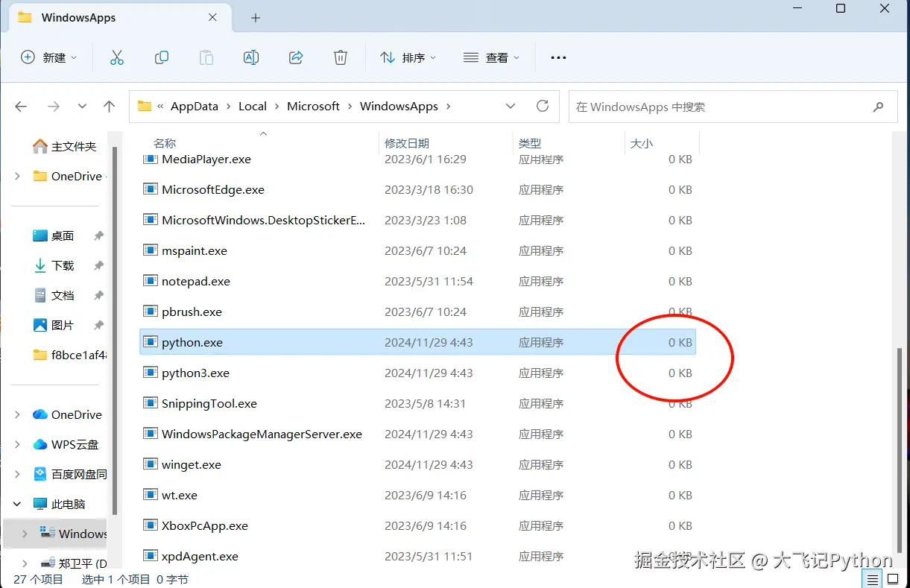Click notepad.exe file icon
910x588 pixels.
point(150,281)
